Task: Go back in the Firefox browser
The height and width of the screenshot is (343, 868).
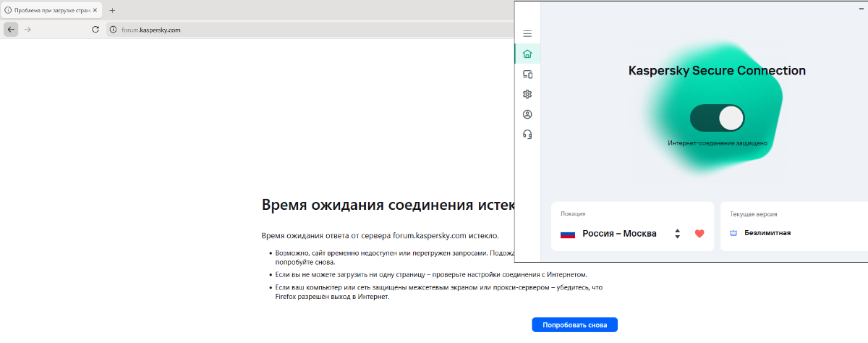Action: tap(11, 30)
